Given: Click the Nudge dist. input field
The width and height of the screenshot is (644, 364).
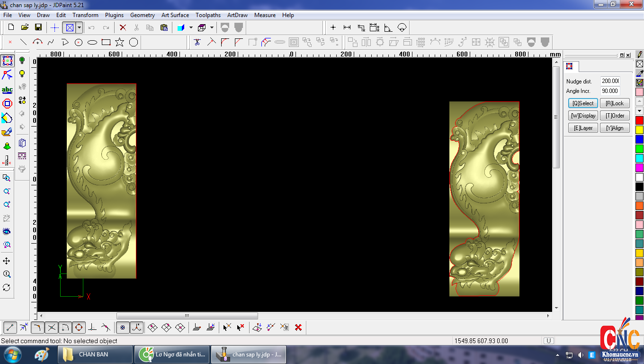Looking at the screenshot, I should click(610, 81).
